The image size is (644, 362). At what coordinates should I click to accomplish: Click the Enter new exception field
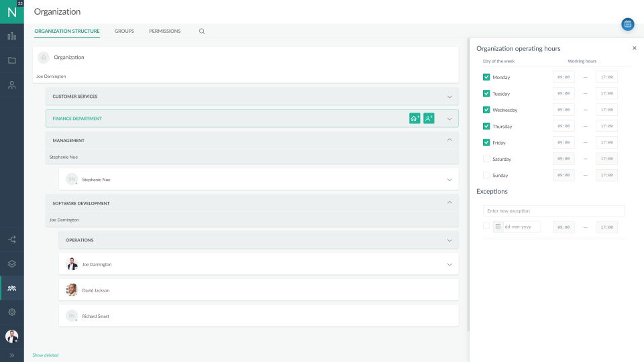(554, 211)
